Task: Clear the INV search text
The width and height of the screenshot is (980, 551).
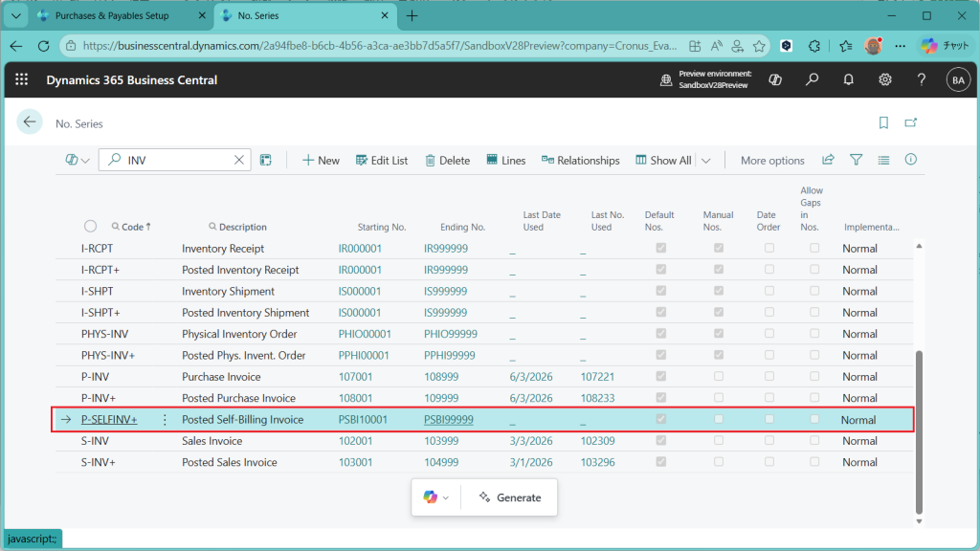Action: coord(239,161)
